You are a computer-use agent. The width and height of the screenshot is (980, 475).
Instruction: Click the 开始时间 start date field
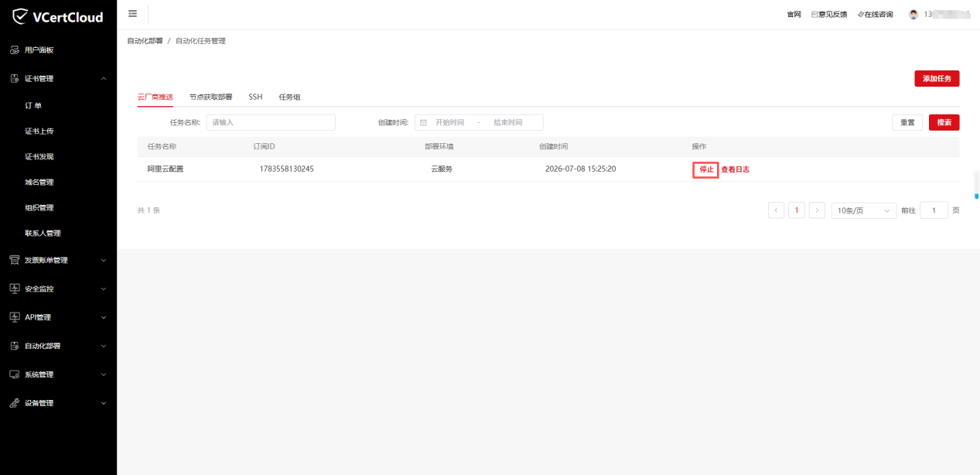coord(450,122)
